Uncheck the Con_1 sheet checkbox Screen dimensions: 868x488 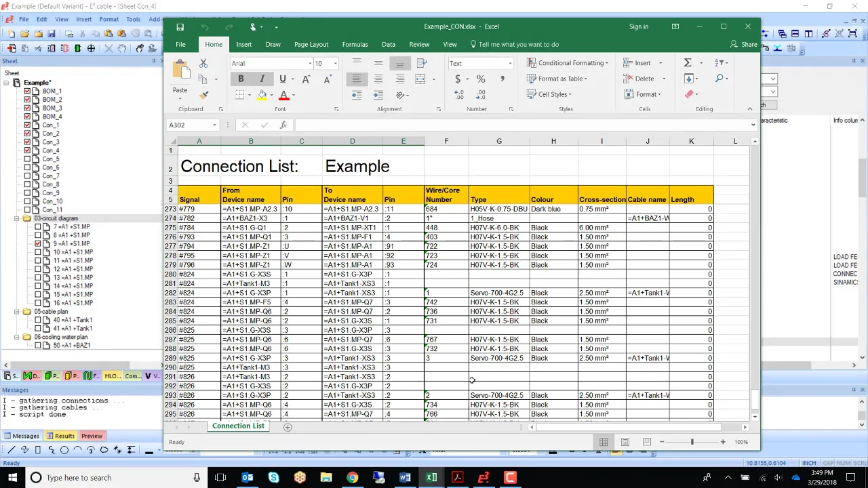27,125
